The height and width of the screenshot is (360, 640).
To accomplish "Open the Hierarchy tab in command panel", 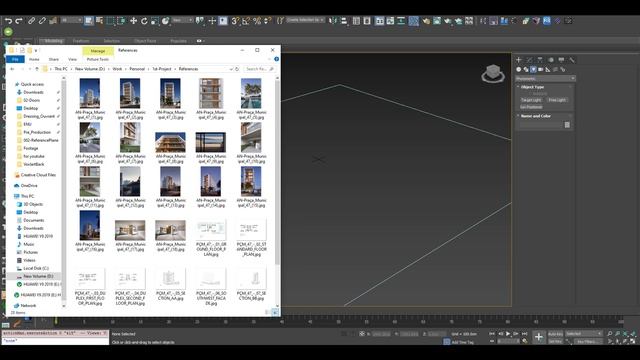I will coord(540,60).
